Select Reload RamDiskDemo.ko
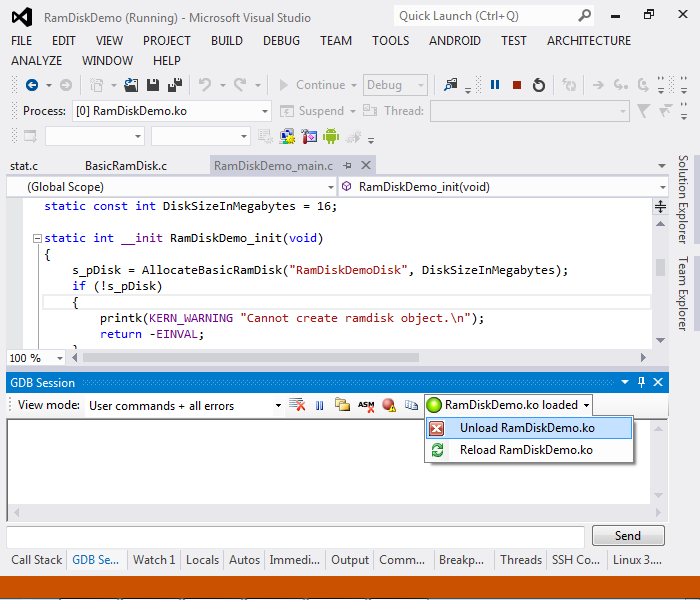Viewport: 700px width, 600px height. pyautogui.click(x=529, y=450)
